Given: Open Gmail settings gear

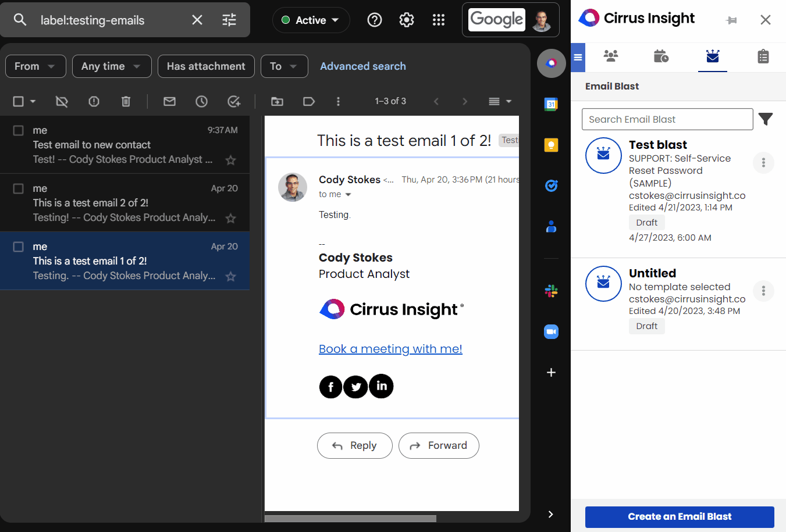Looking at the screenshot, I should tap(407, 20).
